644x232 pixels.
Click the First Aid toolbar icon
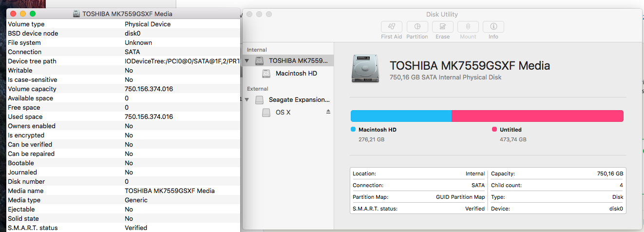pos(391,27)
